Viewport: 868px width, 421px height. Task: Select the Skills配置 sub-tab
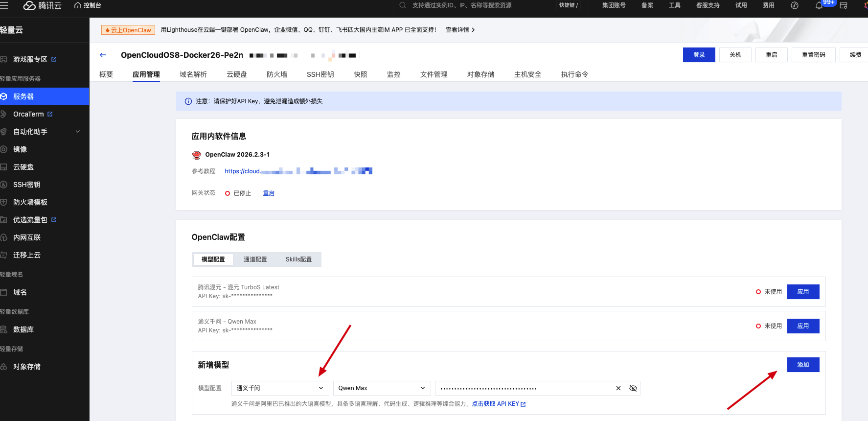298,259
